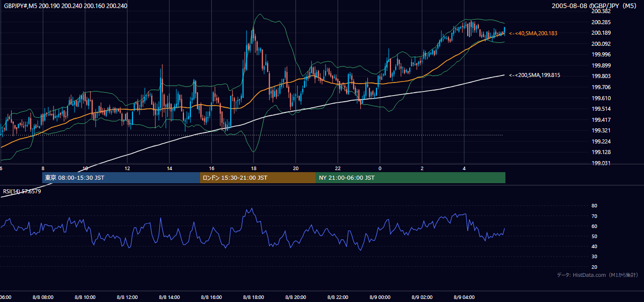Viewport: 644px width, 302px height.
Task: Click the HistData.com data source credit
Action: (x=598, y=275)
